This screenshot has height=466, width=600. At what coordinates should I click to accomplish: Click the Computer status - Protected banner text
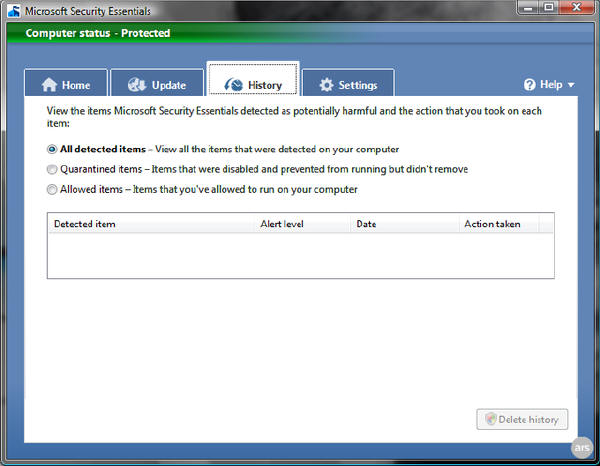click(98, 33)
